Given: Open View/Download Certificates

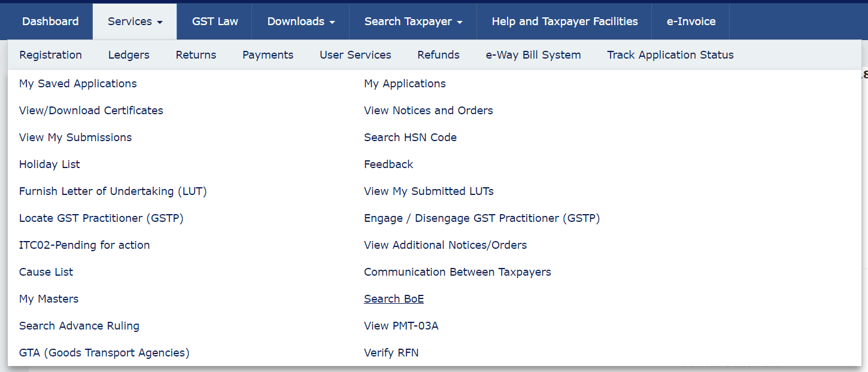Looking at the screenshot, I should (91, 111).
